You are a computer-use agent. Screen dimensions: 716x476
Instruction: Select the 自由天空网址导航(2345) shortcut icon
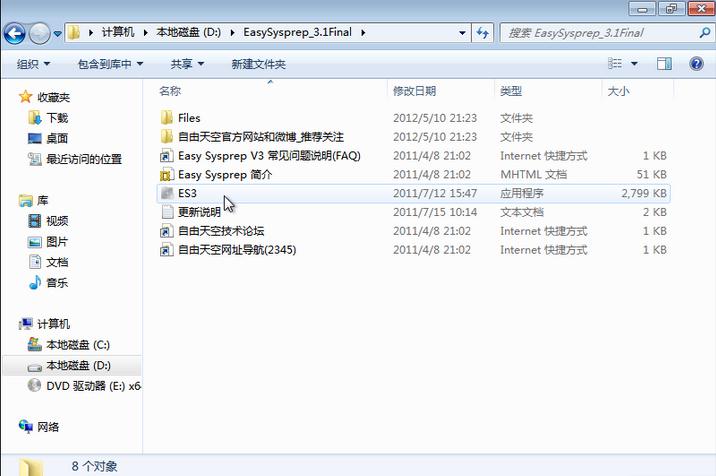coord(167,250)
